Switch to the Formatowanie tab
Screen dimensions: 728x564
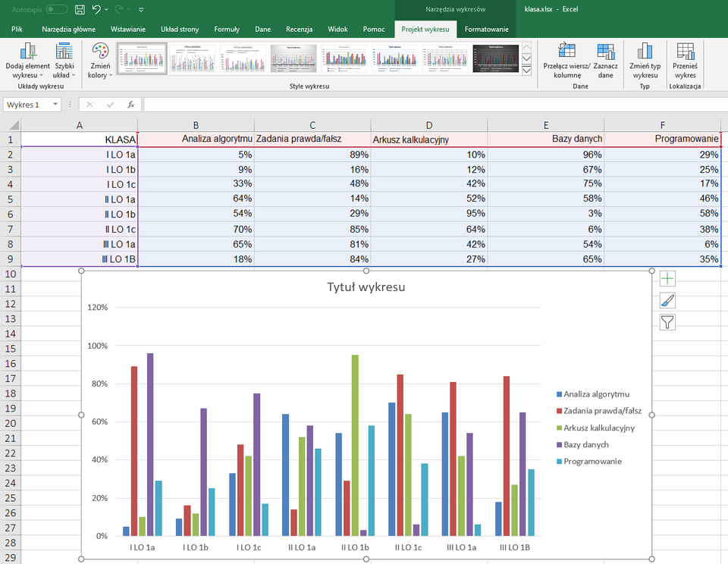[x=486, y=29]
